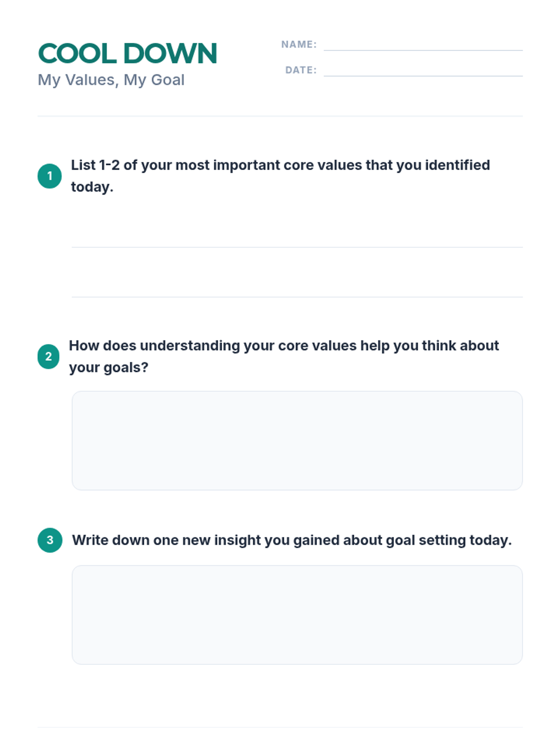Click the green number 1 circle badge

click(x=49, y=176)
